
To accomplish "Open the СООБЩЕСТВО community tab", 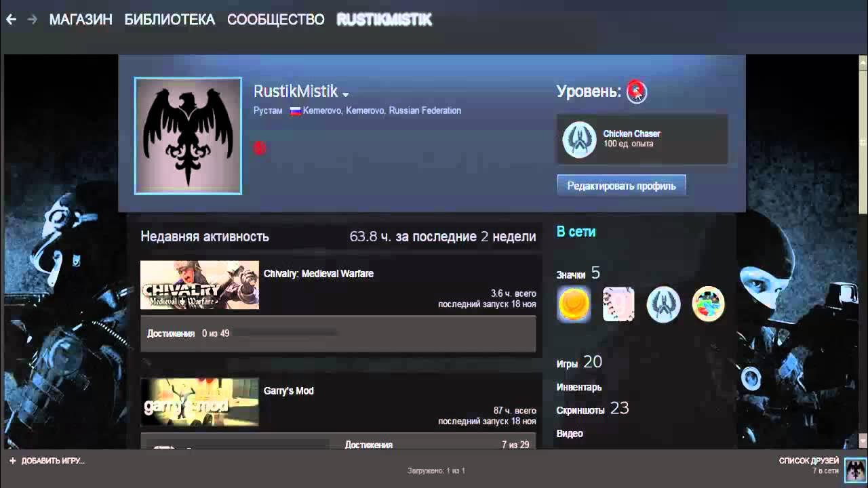I will pos(276,20).
